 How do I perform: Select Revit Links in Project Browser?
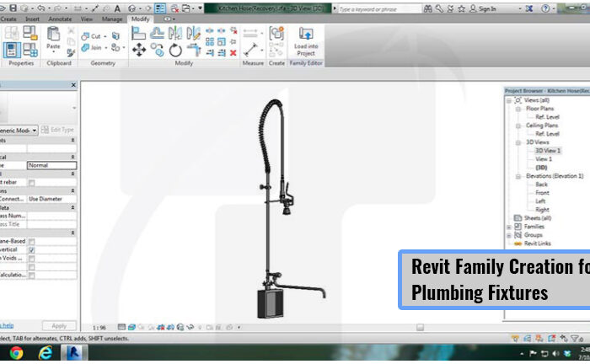(538, 244)
